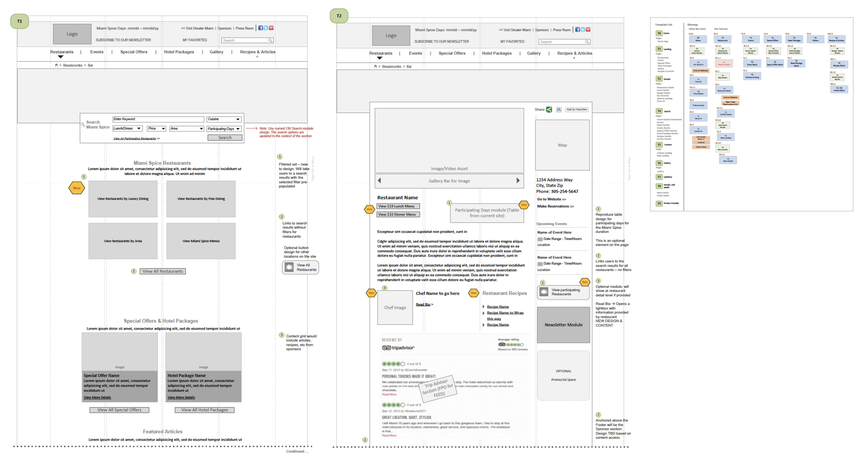Click the green Share icon in T2
The height and width of the screenshot is (467, 868).
pos(549,110)
